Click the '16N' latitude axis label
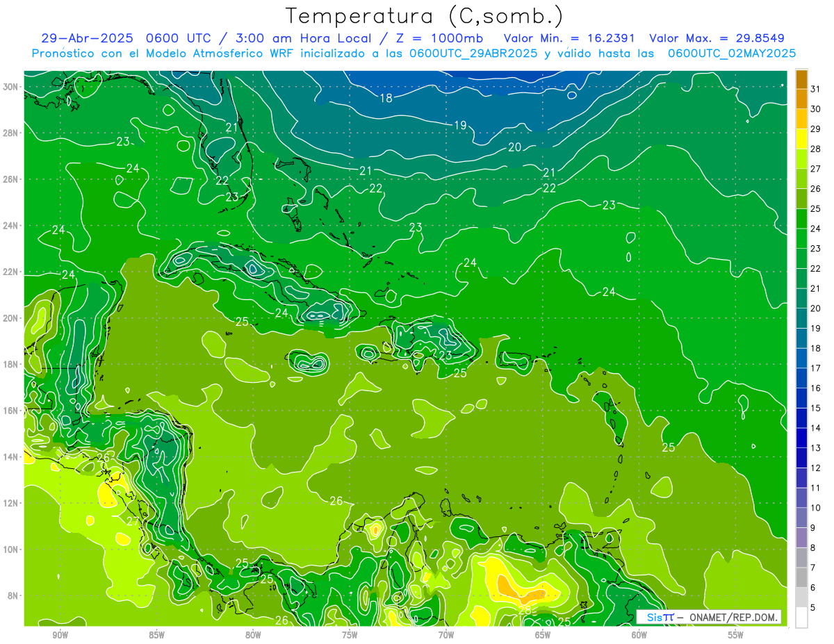The image size is (834, 644). point(11,411)
